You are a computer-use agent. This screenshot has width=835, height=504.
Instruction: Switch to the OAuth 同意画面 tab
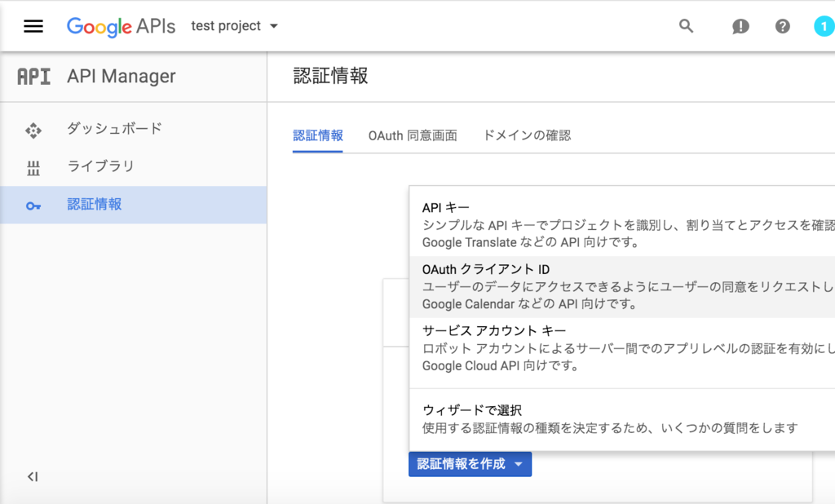click(412, 135)
